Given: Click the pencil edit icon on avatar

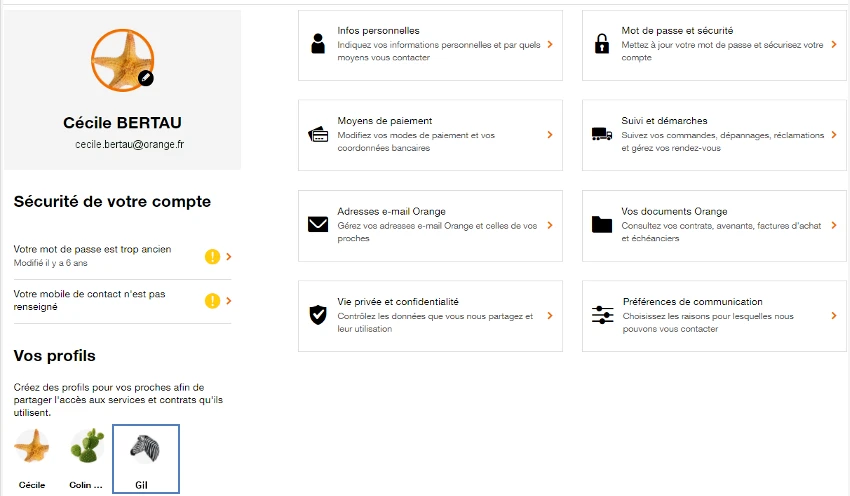Looking at the screenshot, I should pos(145,78).
